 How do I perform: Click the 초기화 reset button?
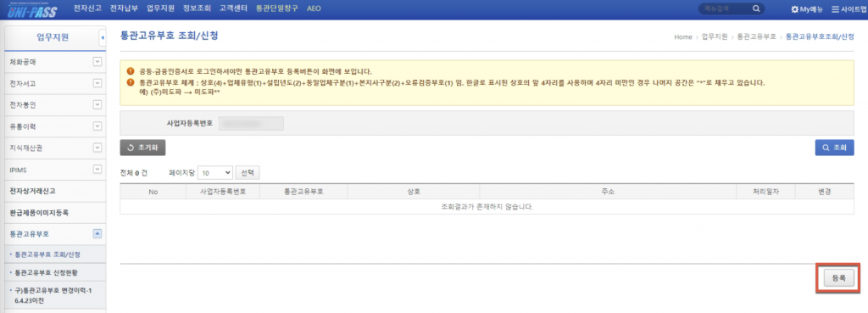pyautogui.click(x=142, y=148)
